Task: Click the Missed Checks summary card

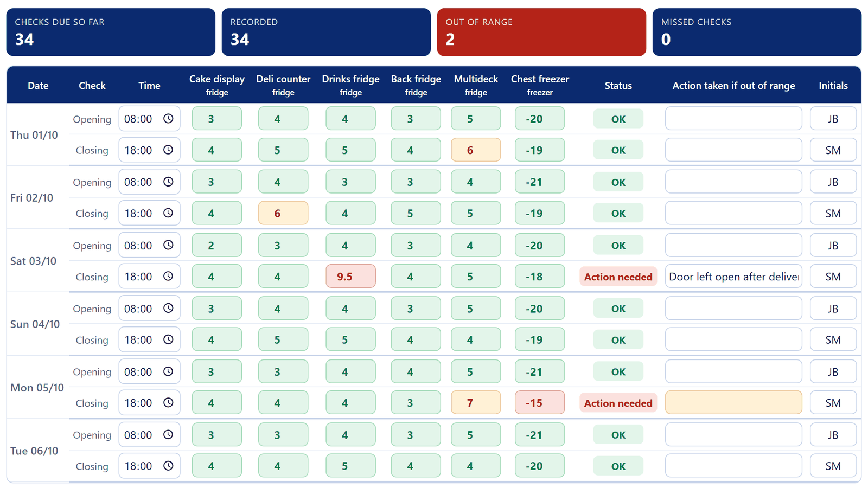Action: pos(757,32)
